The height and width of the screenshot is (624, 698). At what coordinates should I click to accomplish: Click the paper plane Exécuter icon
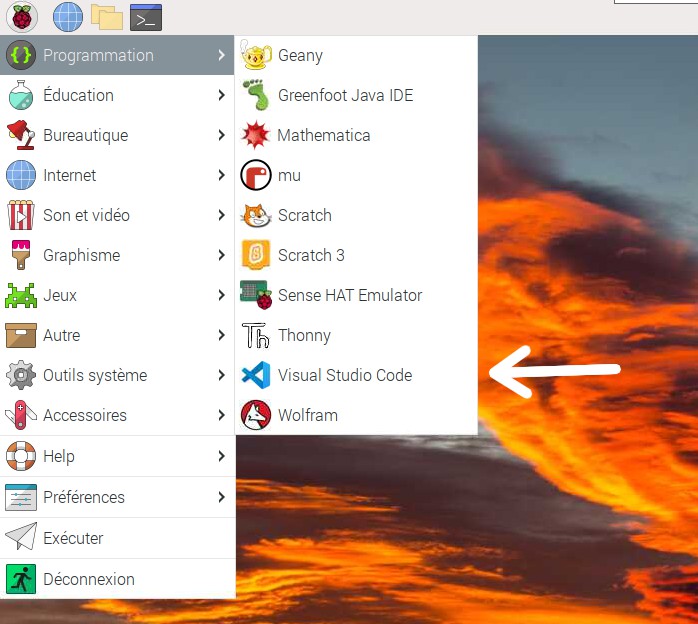(x=21, y=537)
